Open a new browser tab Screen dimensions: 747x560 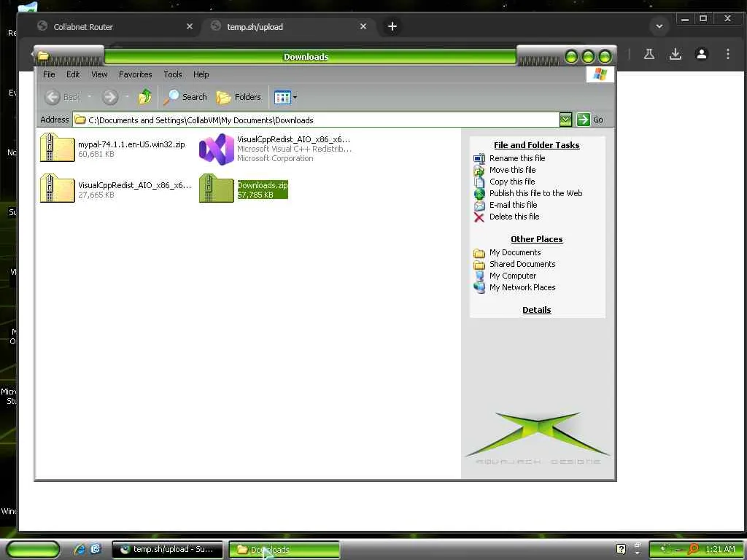(x=392, y=27)
